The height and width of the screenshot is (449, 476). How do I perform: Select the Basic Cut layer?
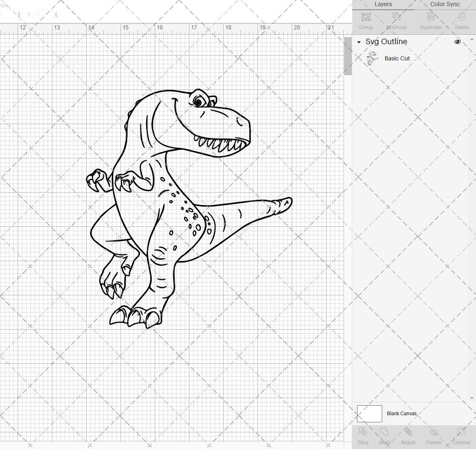pyautogui.click(x=397, y=59)
